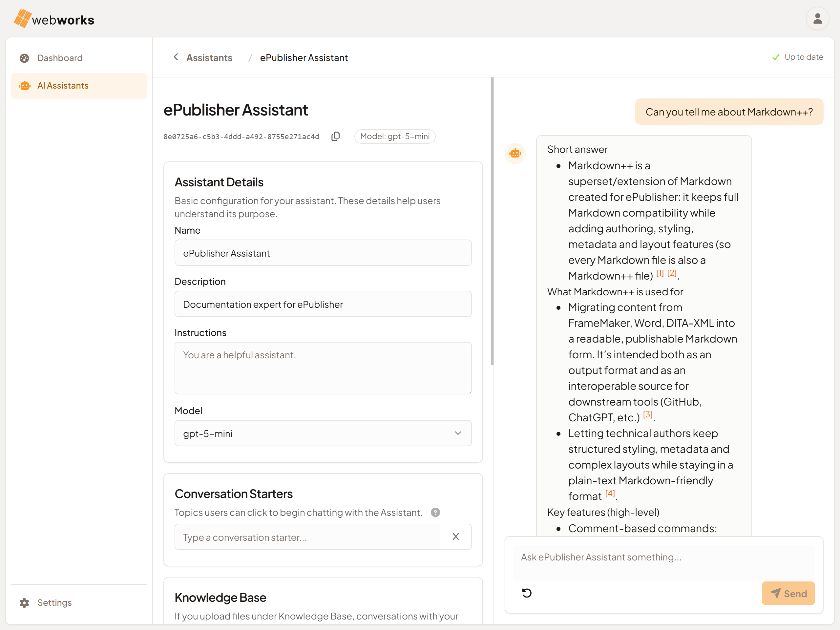840x630 pixels.
Task: Click the Model dropdown chevron arrow
Action: coord(458,433)
